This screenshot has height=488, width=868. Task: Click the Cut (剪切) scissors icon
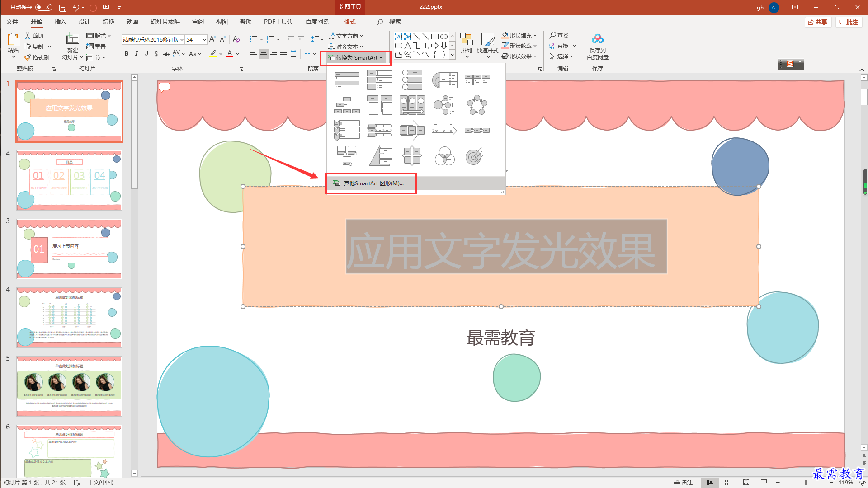(x=28, y=36)
